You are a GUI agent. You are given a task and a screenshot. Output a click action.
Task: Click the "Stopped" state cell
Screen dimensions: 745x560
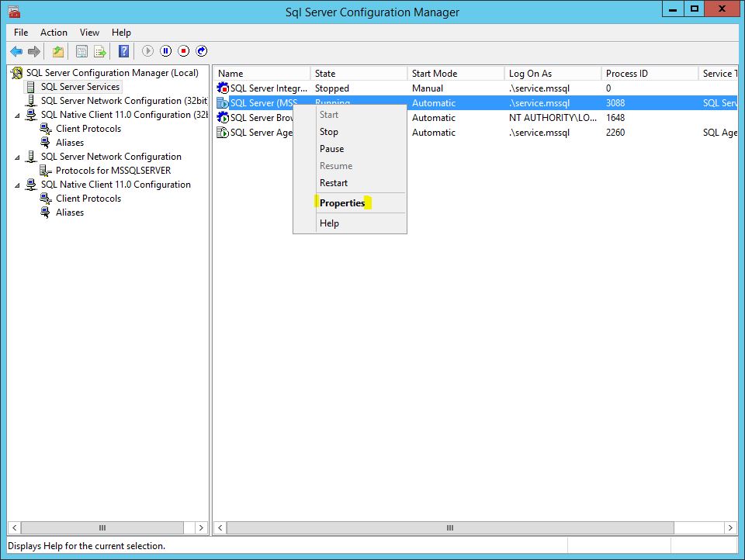coord(331,88)
